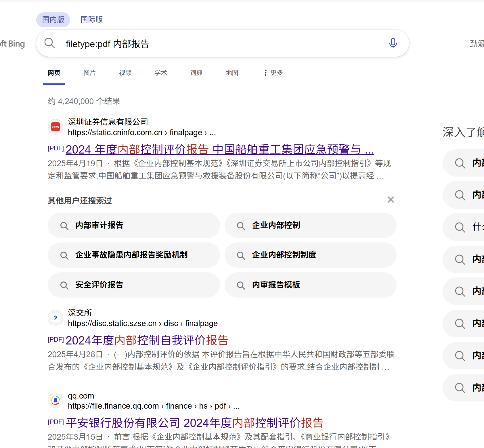Viewport: 484px width, 448px height.
Task: Click the search magnifier icon in search box
Action: pos(49,43)
